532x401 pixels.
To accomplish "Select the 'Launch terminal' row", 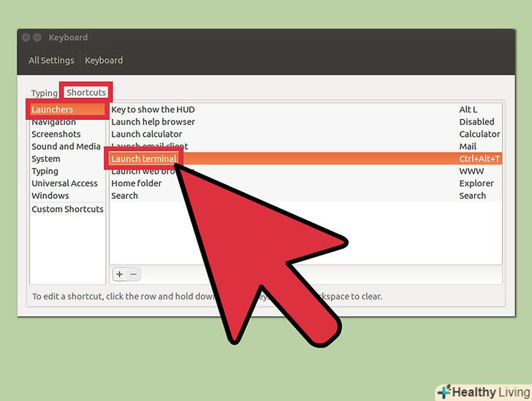I will (x=305, y=159).
